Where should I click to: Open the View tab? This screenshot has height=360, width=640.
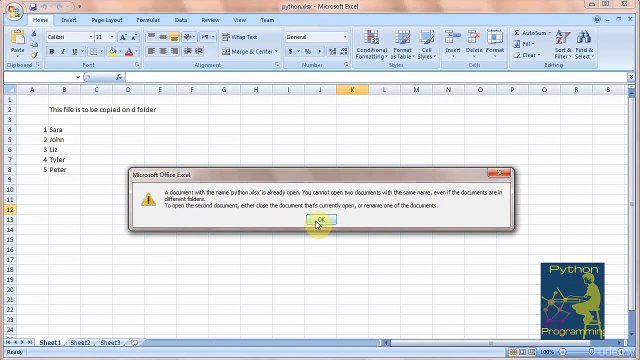(240, 20)
